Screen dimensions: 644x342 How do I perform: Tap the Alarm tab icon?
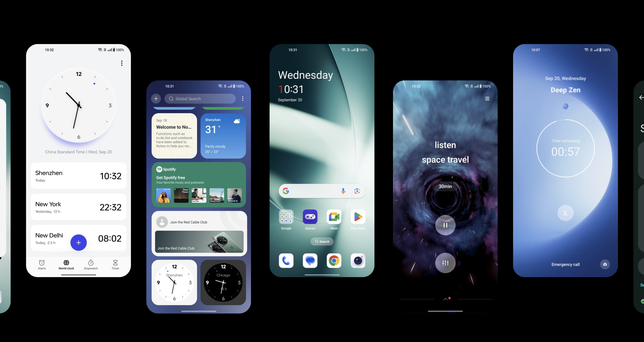[x=42, y=263]
